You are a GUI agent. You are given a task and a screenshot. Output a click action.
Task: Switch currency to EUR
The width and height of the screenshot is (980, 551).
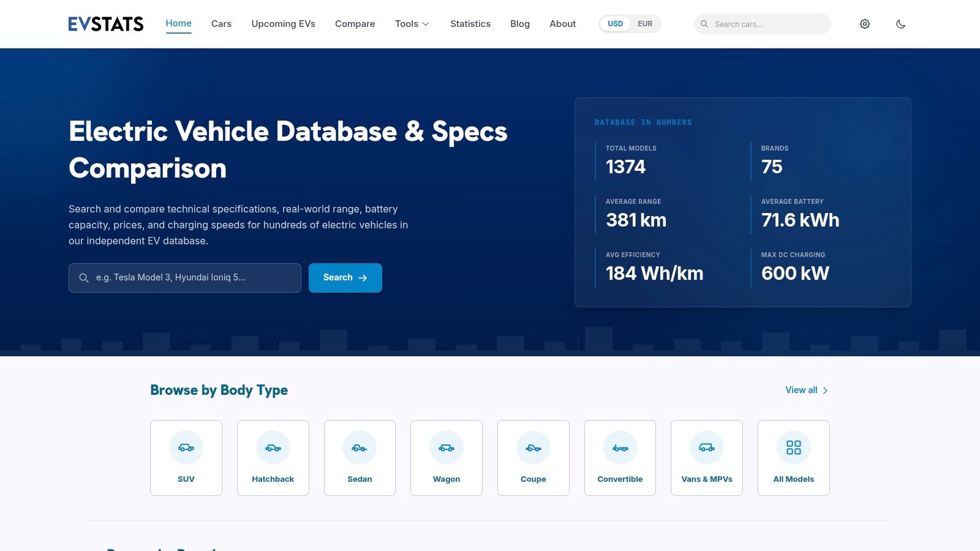[645, 24]
